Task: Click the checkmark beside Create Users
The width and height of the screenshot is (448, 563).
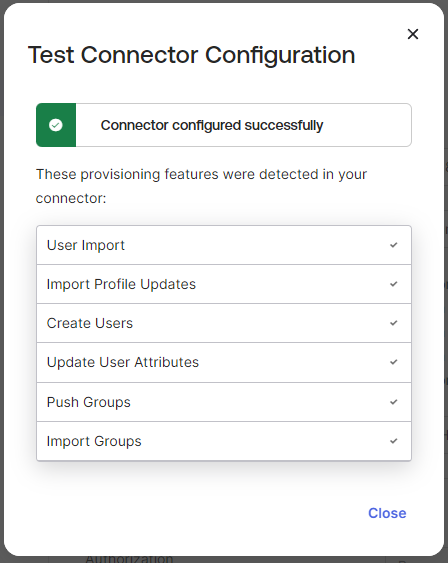Action: (x=394, y=323)
